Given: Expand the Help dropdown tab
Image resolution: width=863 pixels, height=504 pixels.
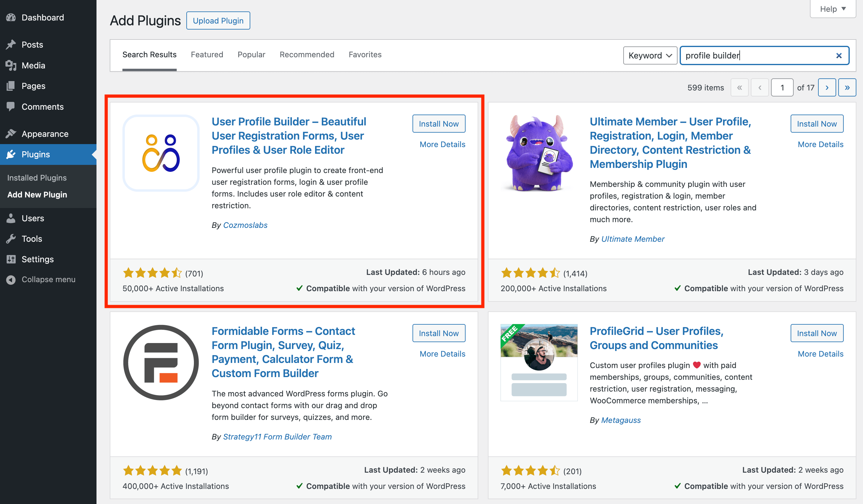Looking at the screenshot, I should click(x=833, y=9).
